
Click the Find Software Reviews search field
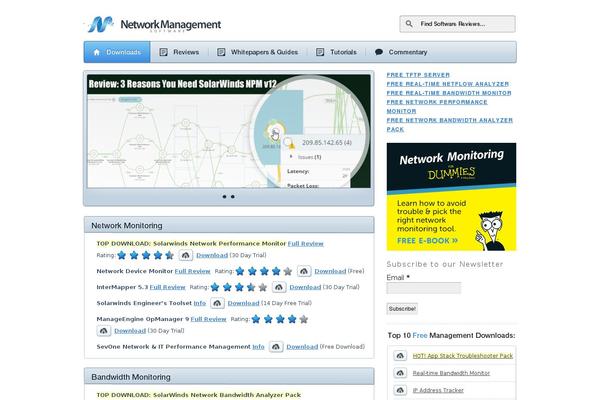(457, 24)
